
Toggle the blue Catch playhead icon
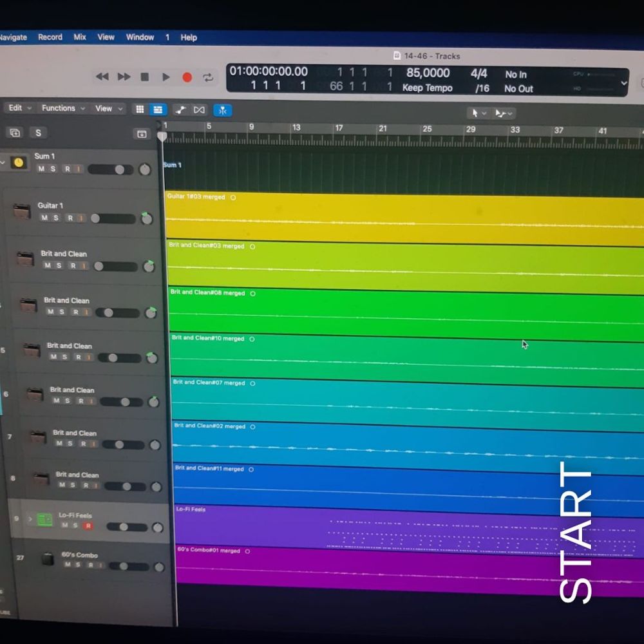pos(223,111)
